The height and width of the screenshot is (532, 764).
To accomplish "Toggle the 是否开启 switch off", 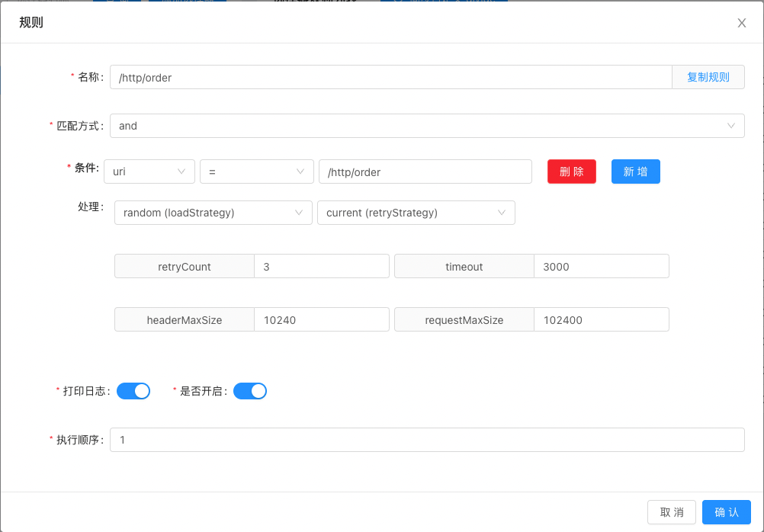I will pyautogui.click(x=250, y=391).
